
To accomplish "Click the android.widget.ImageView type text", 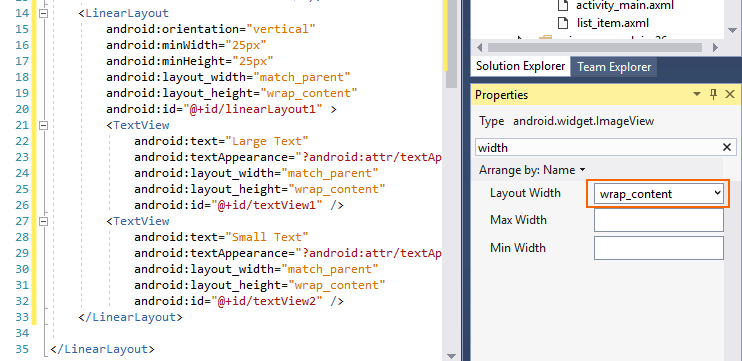I will point(583,121).
